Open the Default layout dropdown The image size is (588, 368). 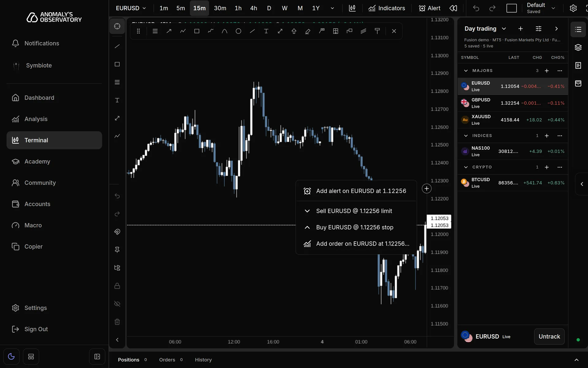(x=541, y=8)
